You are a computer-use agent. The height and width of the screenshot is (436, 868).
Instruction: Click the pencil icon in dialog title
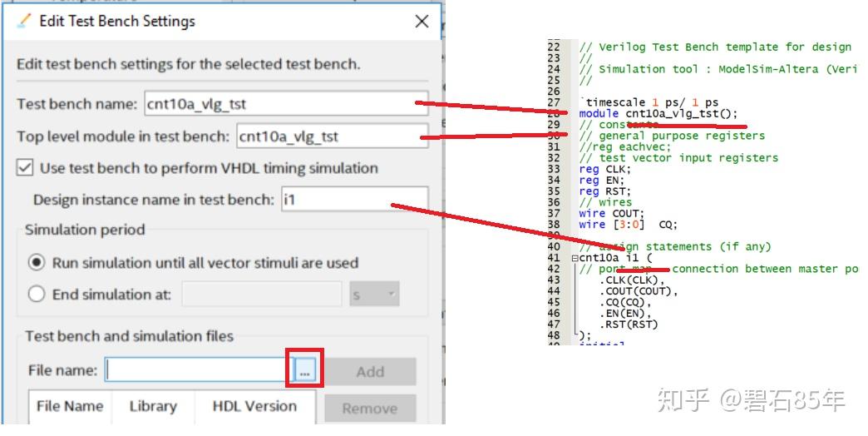pos(24,21)
